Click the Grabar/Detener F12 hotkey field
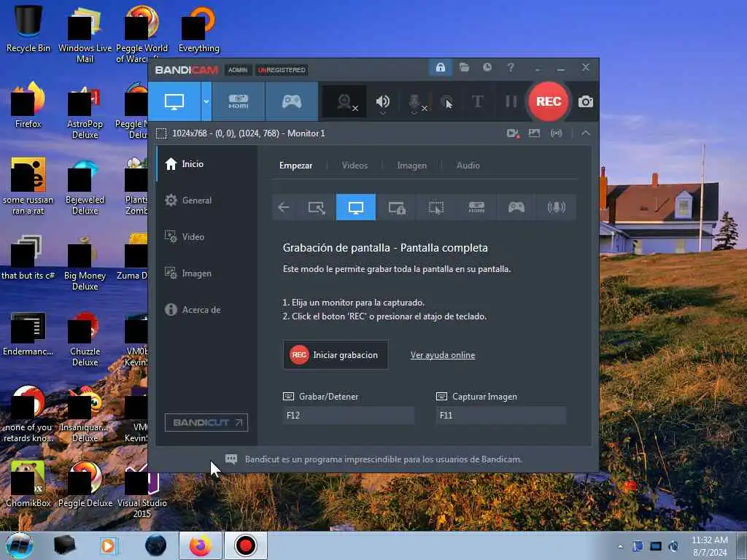The height and width of the screenshot is (560, 747). coord(348,415)
